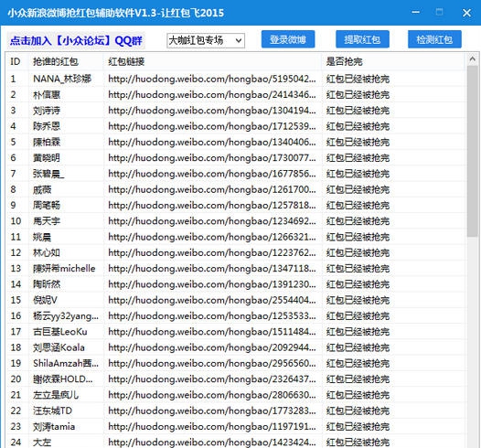Click the 登录微博 button
Image resolution: width=481 pixels, height=448 pixels.
pos(288,39)
